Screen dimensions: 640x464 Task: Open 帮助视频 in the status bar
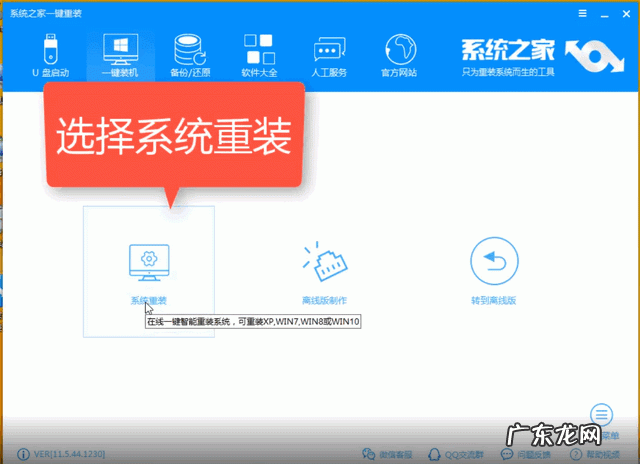pos(596,454)
